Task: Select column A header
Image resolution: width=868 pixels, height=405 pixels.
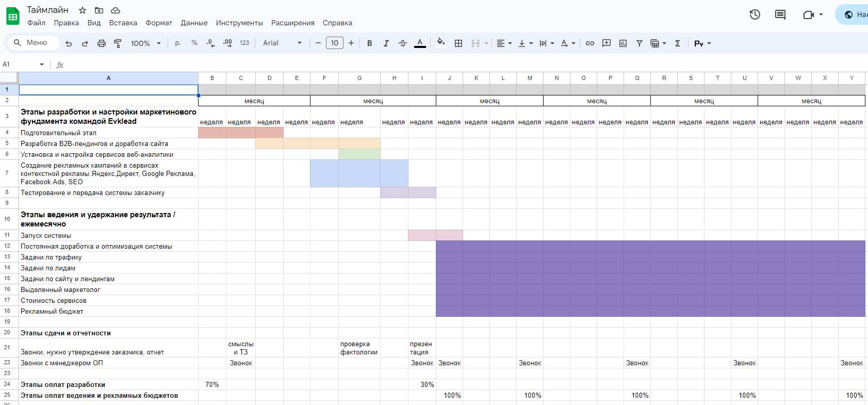Action: click(x=108, y=78)
